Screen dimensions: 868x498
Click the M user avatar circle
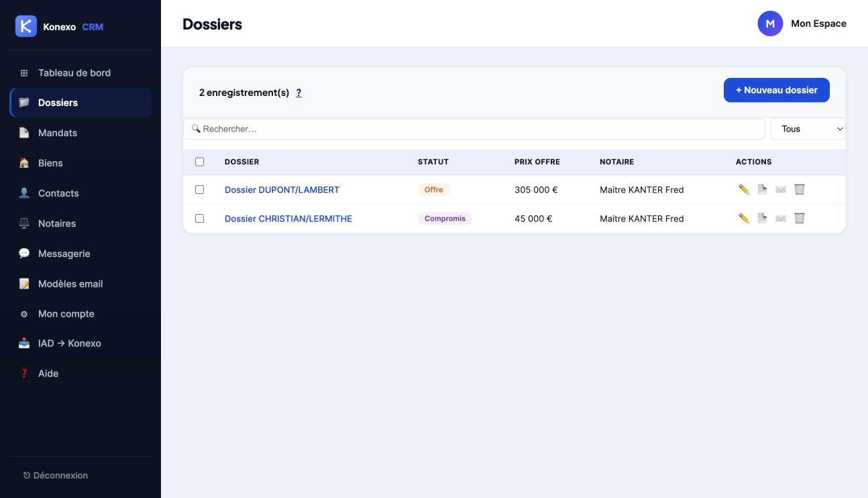[770, 23]
